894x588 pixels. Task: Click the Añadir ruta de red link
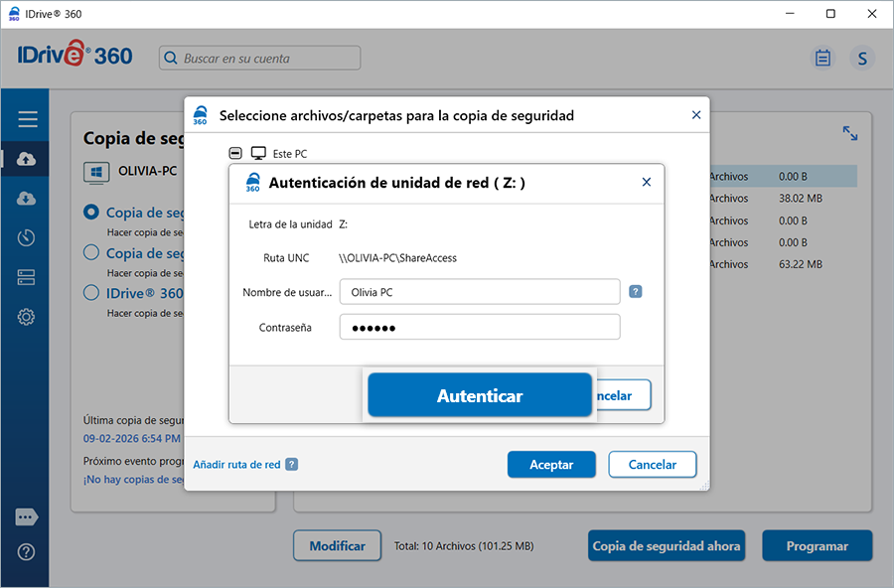tap(236, 464)
